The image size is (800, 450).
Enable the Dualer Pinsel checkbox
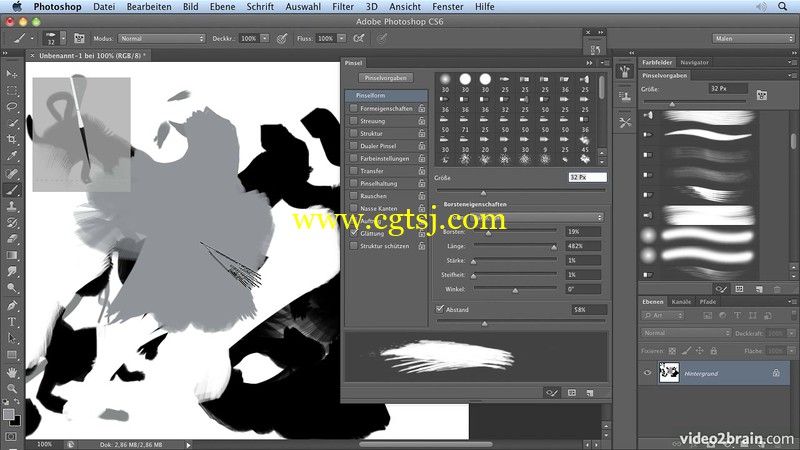(x=354, y=146)
